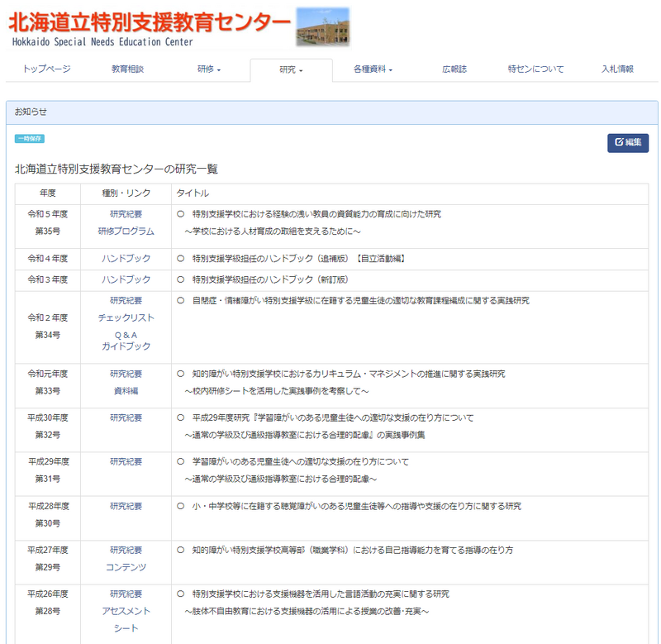
Task: Click the school building photo in the header
Action: click(x=323, y=27)
